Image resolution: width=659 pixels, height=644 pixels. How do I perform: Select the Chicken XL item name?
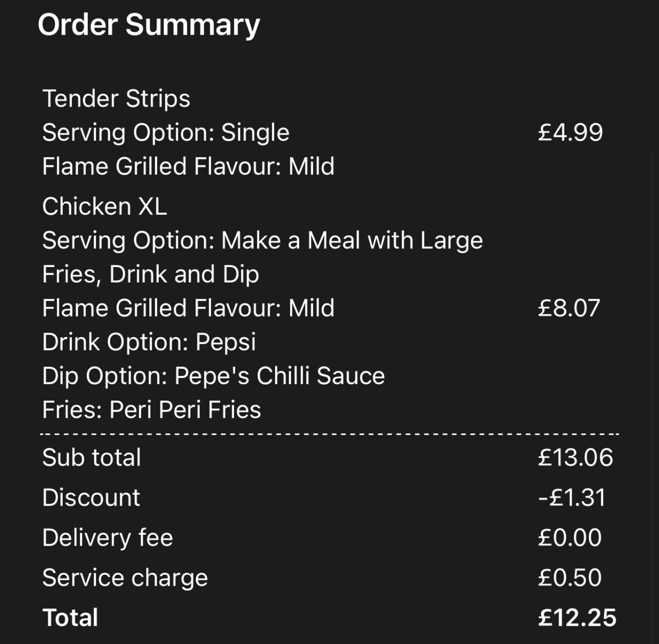104,207
